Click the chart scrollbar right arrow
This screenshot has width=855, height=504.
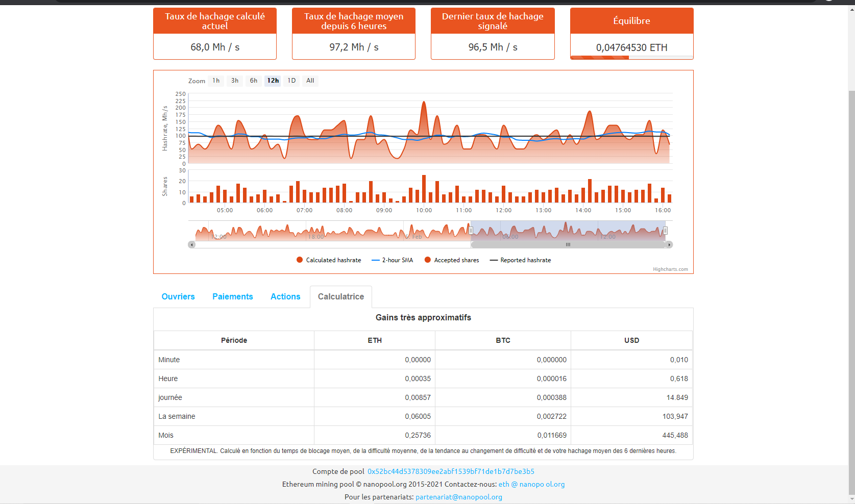click(x=669, y=245)
